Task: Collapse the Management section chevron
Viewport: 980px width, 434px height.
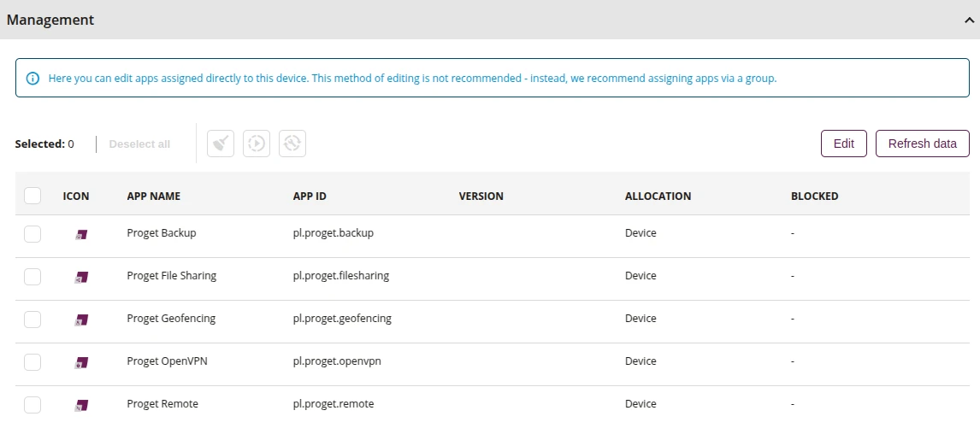Action: [970, 20]
